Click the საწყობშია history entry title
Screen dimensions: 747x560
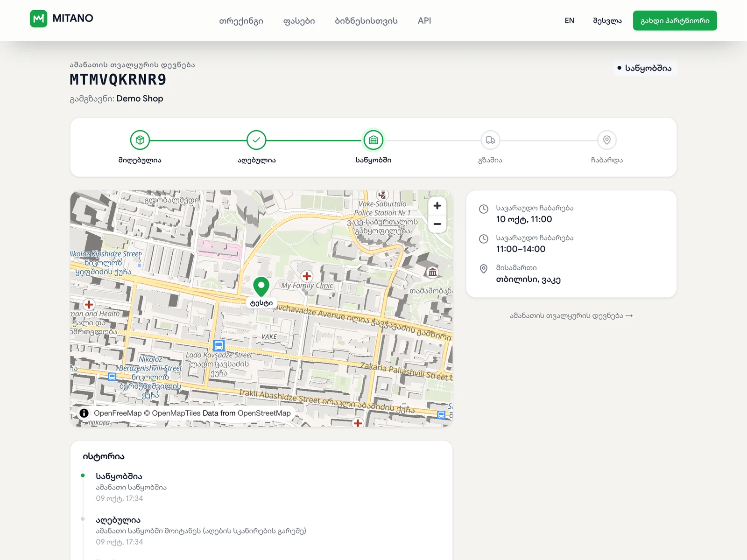point(119,476)
